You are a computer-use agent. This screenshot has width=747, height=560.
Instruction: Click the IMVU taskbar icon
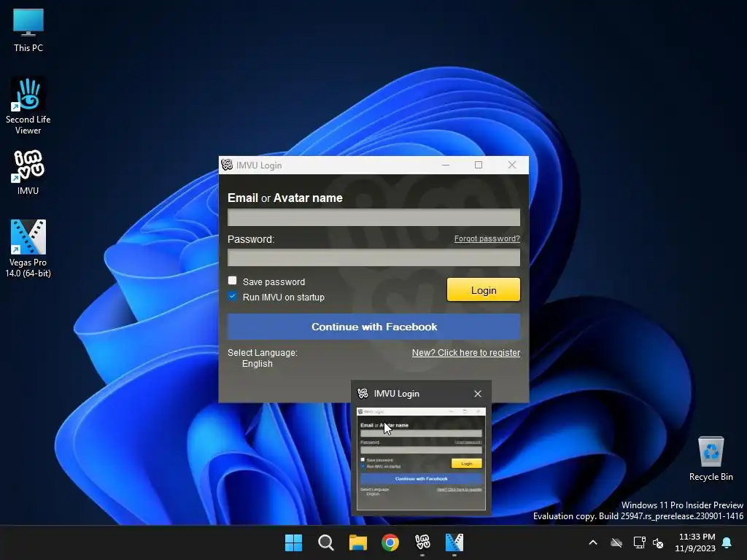click(422, 542)
